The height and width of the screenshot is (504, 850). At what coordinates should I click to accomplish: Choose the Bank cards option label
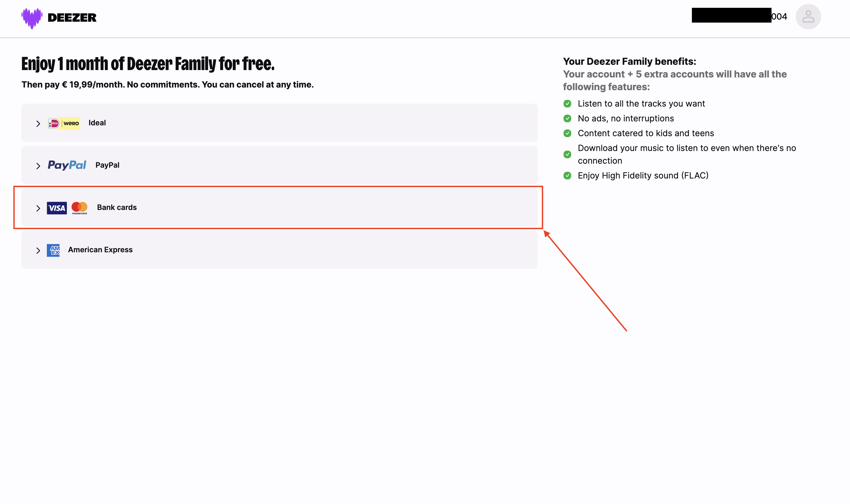coord(117,208)
